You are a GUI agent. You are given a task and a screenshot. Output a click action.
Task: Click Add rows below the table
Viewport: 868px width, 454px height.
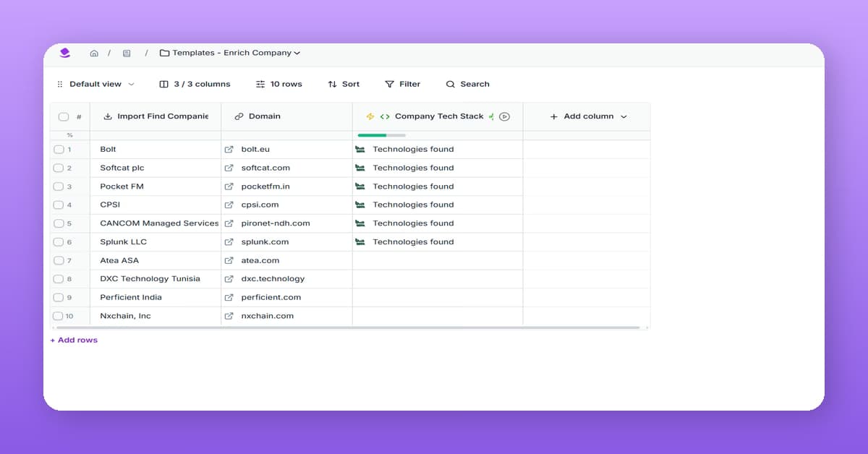[73, 340]
